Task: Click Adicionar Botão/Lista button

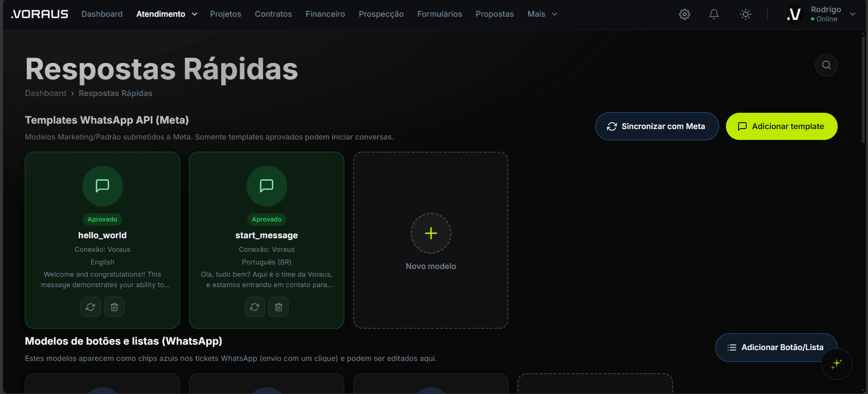Action: click(x=776, y=347)
